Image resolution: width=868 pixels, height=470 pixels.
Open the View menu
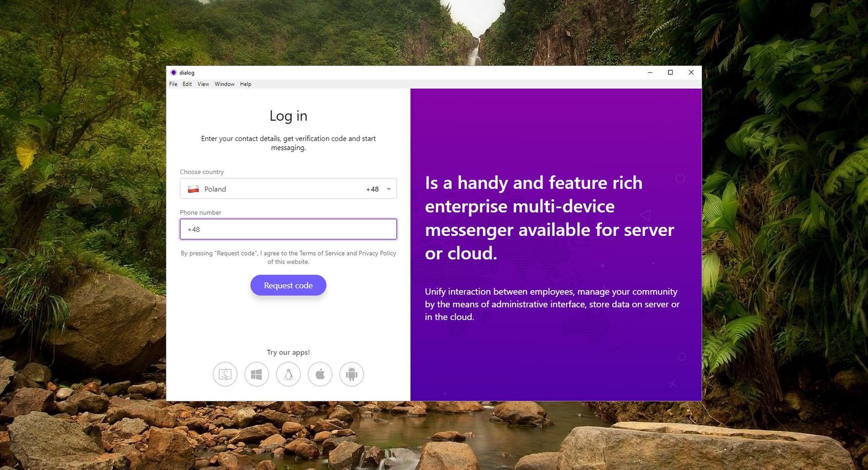[203, 84]
